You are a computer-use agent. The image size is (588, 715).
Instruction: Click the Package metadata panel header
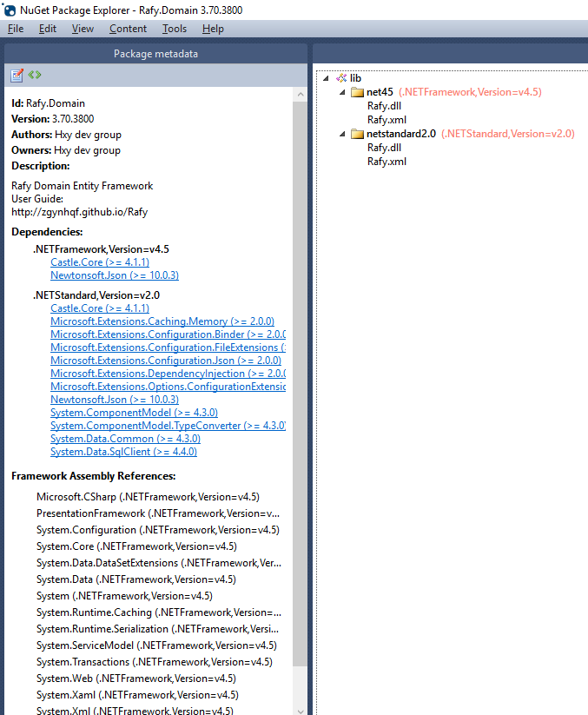point(155,54)
